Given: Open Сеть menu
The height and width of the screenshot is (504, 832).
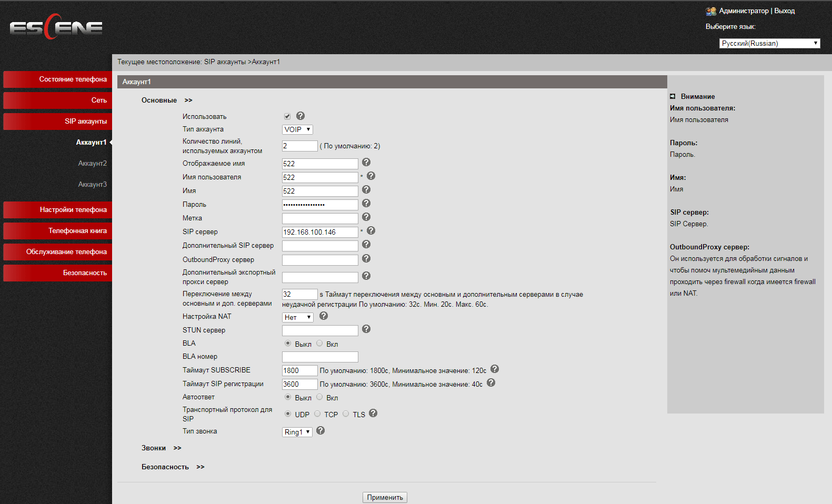Looking at the screenshot, I should pyautogui.click(x=57, y=100).
